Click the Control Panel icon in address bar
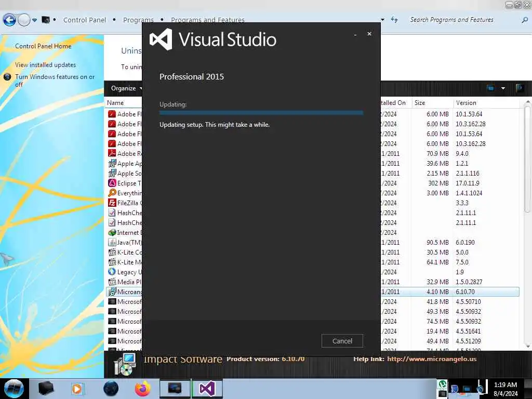 tap(46, 20)
